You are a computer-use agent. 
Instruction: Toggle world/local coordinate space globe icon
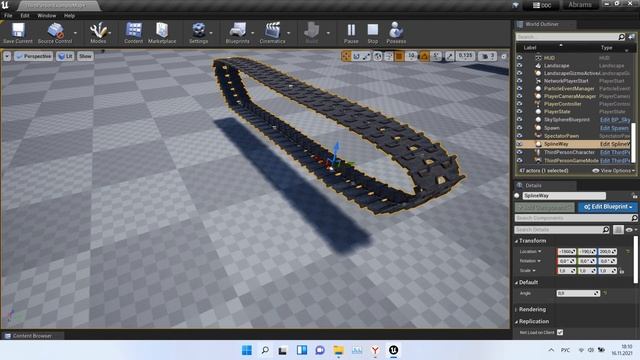[378, 56]
